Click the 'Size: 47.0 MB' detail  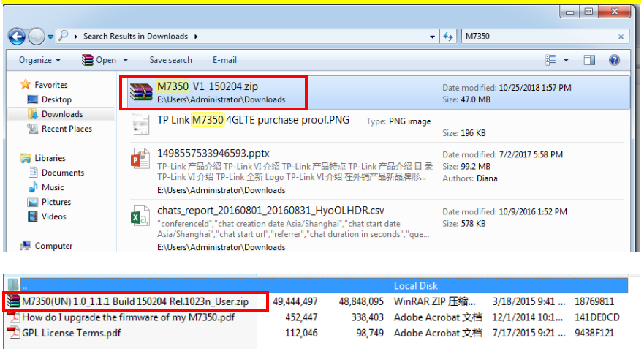point(466,99)
